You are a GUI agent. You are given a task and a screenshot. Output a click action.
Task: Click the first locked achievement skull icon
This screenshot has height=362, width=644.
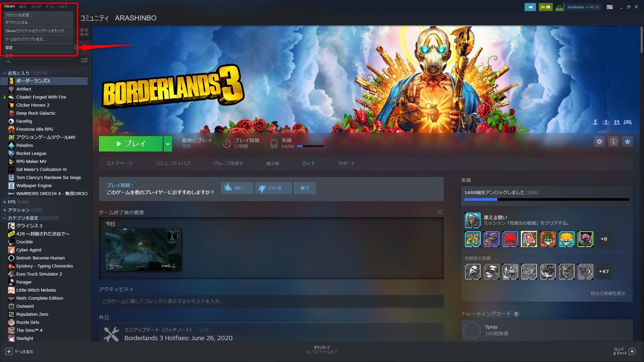click(x=472, y=271)
